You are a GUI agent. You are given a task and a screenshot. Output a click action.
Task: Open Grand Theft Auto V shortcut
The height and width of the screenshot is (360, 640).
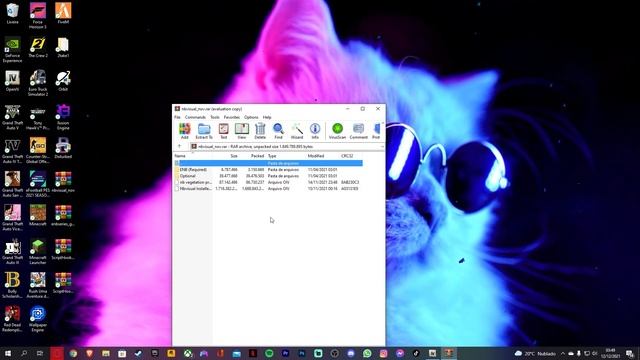12,117
